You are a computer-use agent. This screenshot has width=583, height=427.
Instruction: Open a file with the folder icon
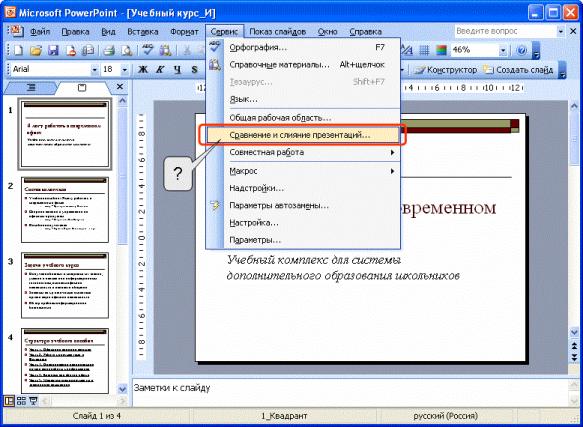[x=36, y=50]
